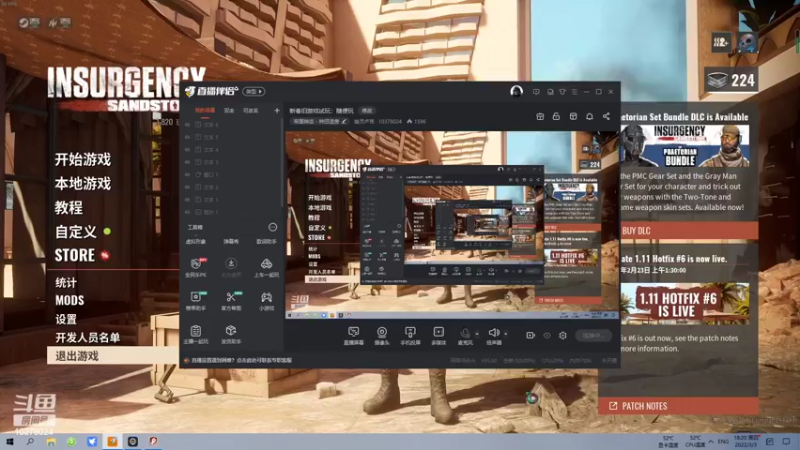Open the user avatar in streaming tool

516,91
